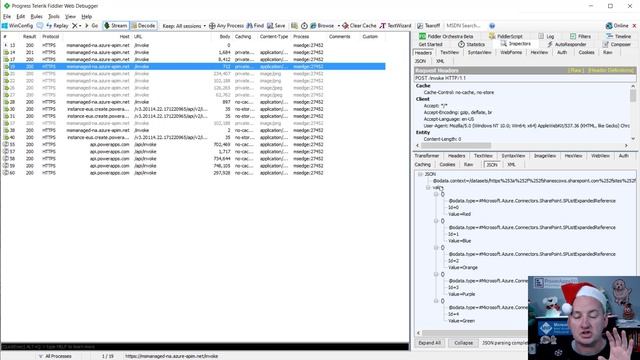Collapse the JSON object containing Value=Orange

(436, 247)
